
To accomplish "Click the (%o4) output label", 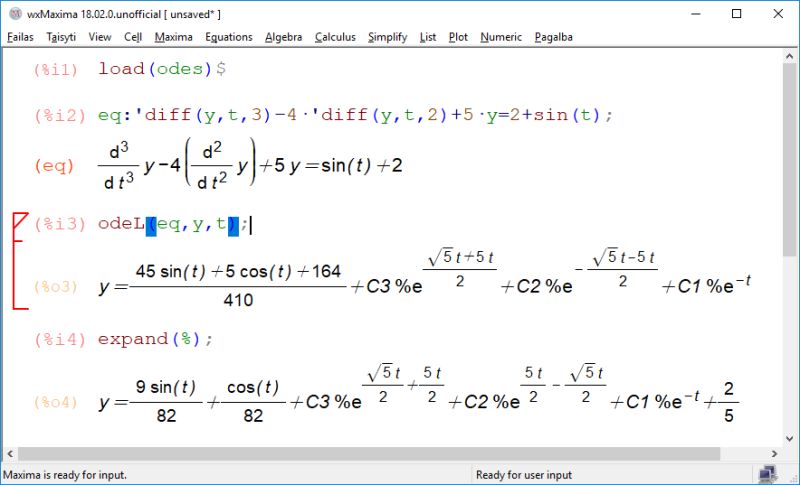I will pyautogui.click(x=56, y=402).
